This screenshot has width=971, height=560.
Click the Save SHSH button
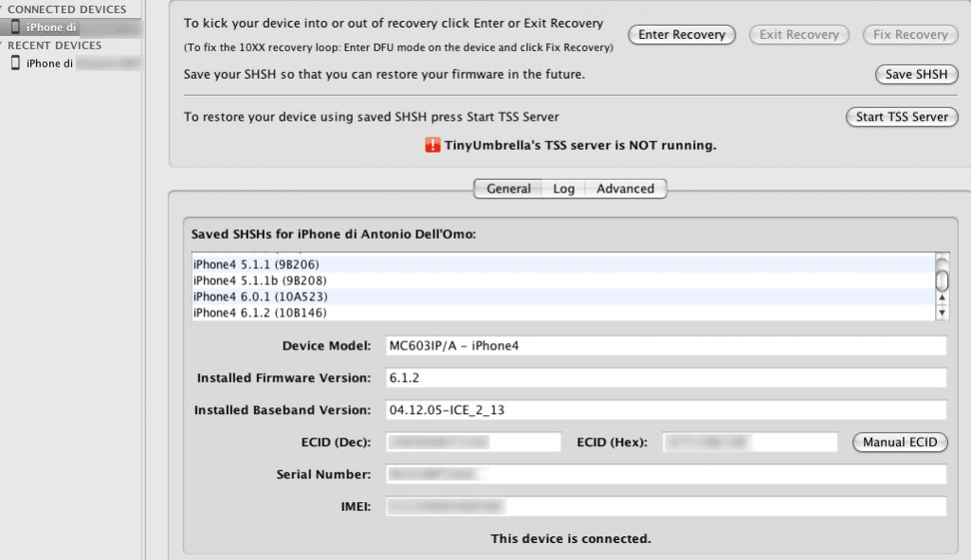click(915, 75)
